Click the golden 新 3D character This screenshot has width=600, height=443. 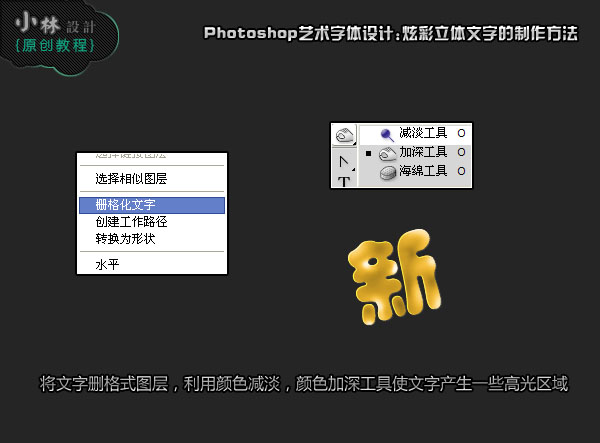pos(393,279)
